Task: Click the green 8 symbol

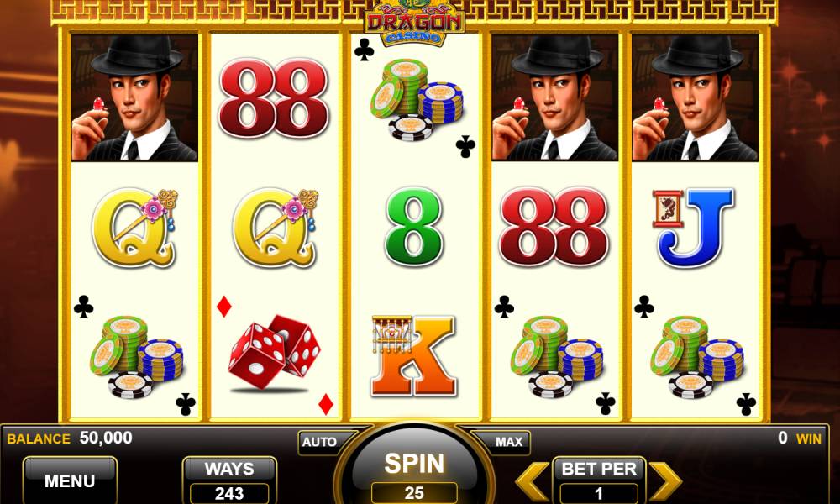Action: pyautogui.click(x=413, y=226)
